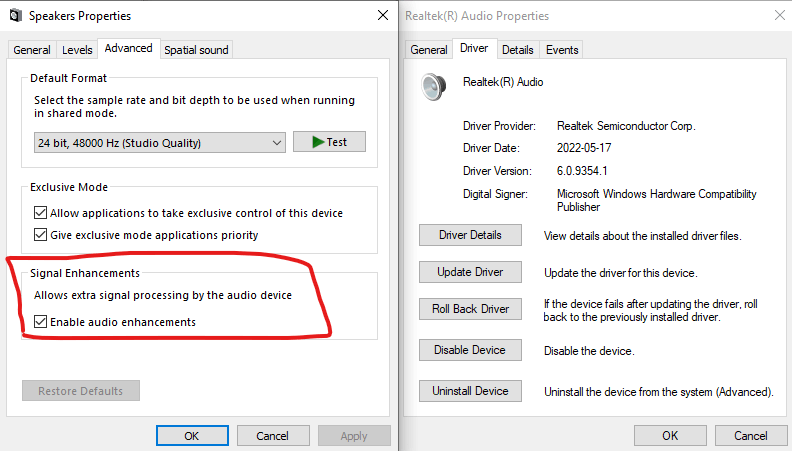Click the Disable Device button
The image size is (792, 451).
tap(470, 350)
